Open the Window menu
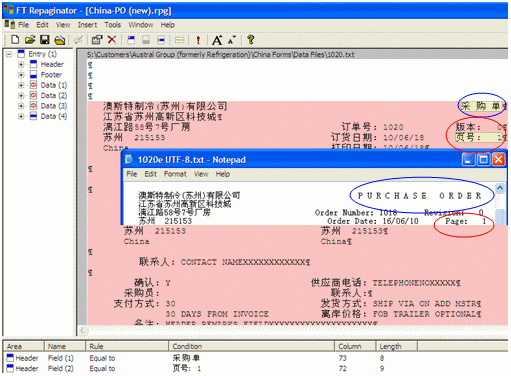This screenshot has width=511, height=376. [141, 25]
